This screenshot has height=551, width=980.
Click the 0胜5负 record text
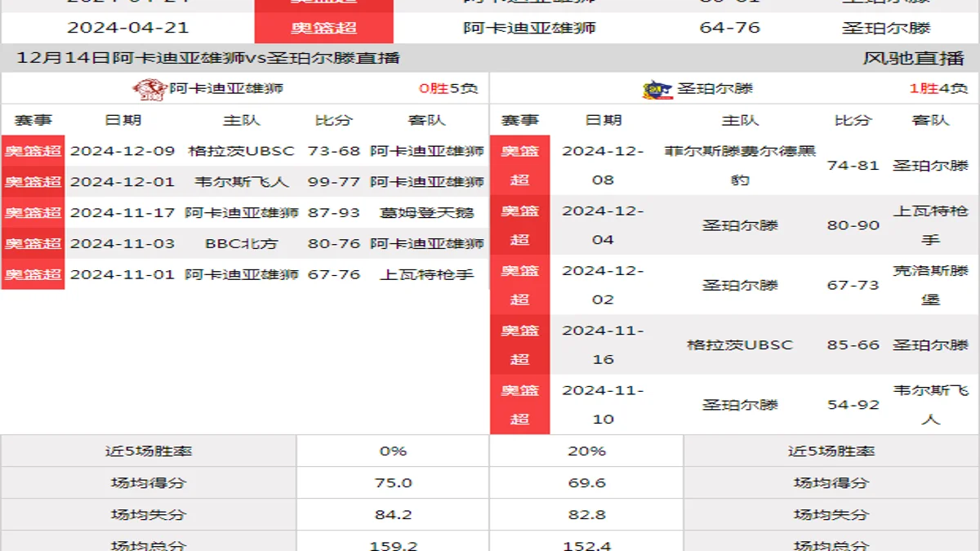[x=448, y=88]
